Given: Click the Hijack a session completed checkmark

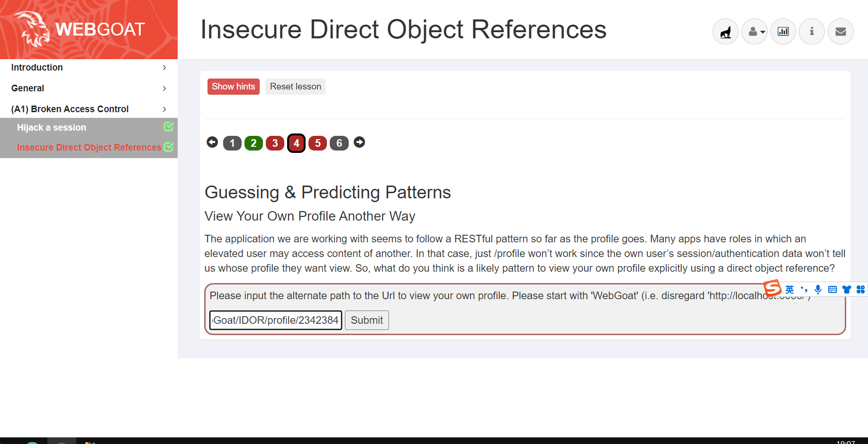Looking at the screenshot, I should coord(169,126).
